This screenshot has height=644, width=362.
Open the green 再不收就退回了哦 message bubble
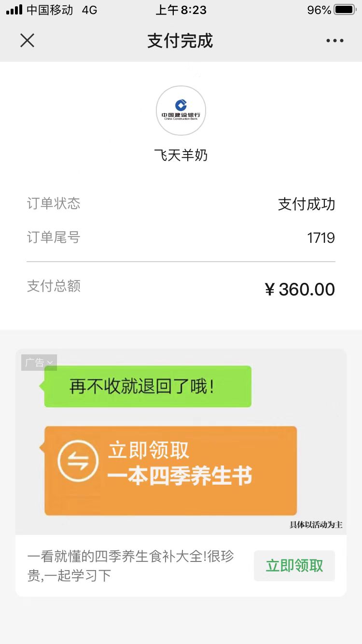pyautogui.click(x=147, y=386)
